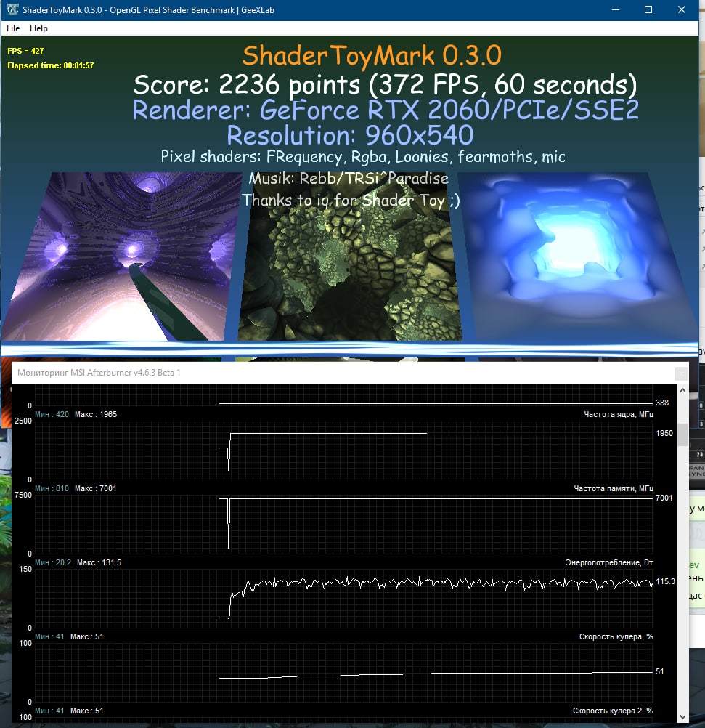The width and height of the screenshot is (705, 728).
Task: Click the 'Мин : 420' core clock value
Action: click(x=52, y=414)
